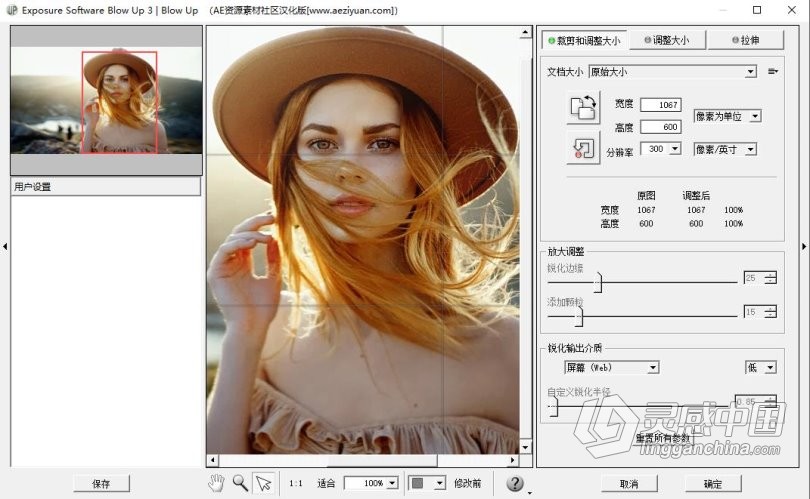Collapse the left panel arrow
The width and height of the screenshot is (810, 499).
coord(5,246)
